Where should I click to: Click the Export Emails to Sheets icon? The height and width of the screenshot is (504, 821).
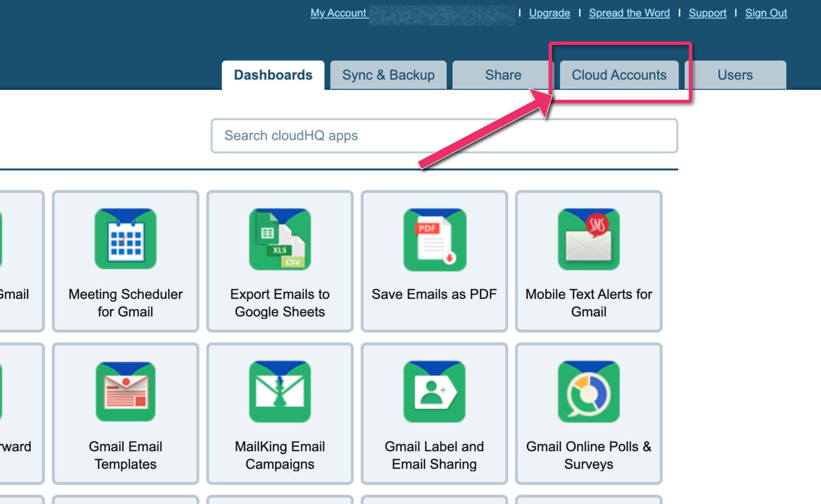[x=280, y=239]
